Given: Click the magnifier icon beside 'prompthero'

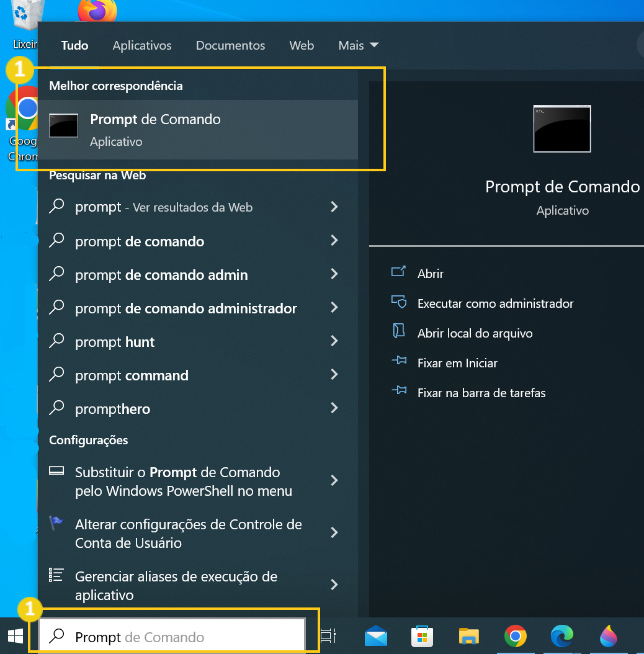Looking at the screenshot, I should point(56,408).
